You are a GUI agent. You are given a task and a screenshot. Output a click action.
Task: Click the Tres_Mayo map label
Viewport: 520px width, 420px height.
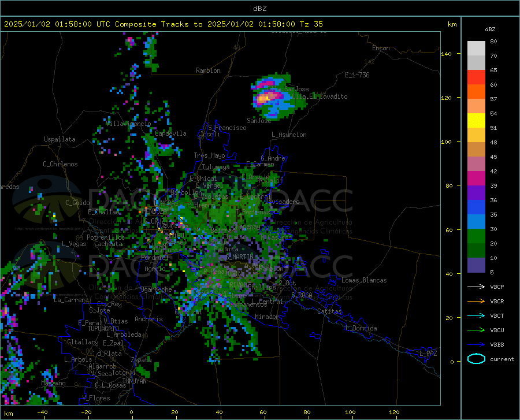[x=209, y=155]
